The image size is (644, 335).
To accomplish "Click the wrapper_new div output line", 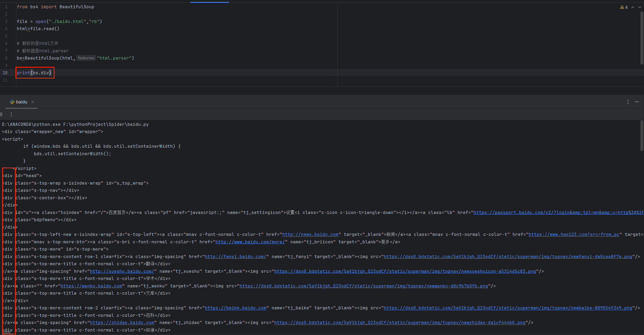I will pyautogui.click(x=53, y=132).
